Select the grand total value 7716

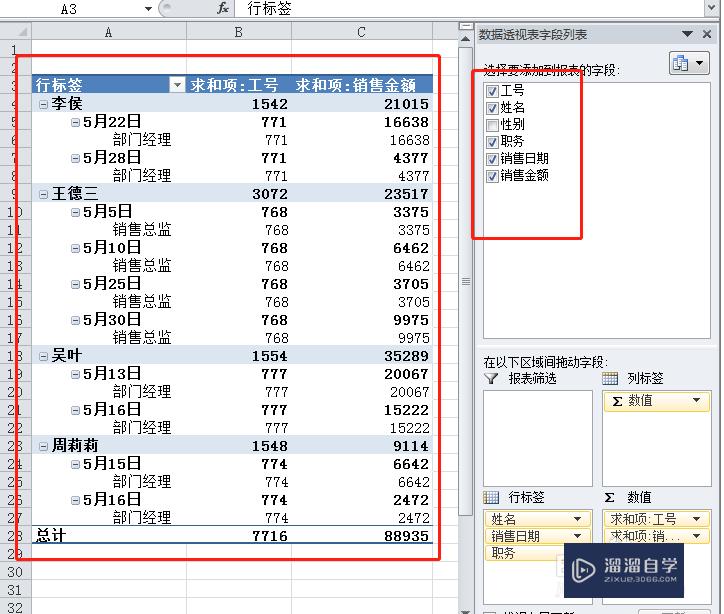click(x=239, y=536)
